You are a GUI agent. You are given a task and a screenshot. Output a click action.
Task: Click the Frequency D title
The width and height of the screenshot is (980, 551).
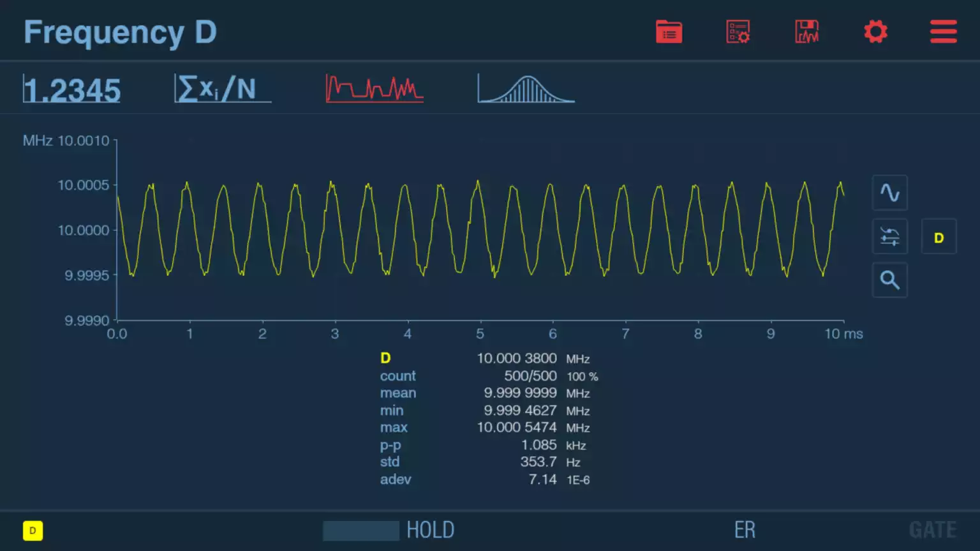tap(120, 32)
